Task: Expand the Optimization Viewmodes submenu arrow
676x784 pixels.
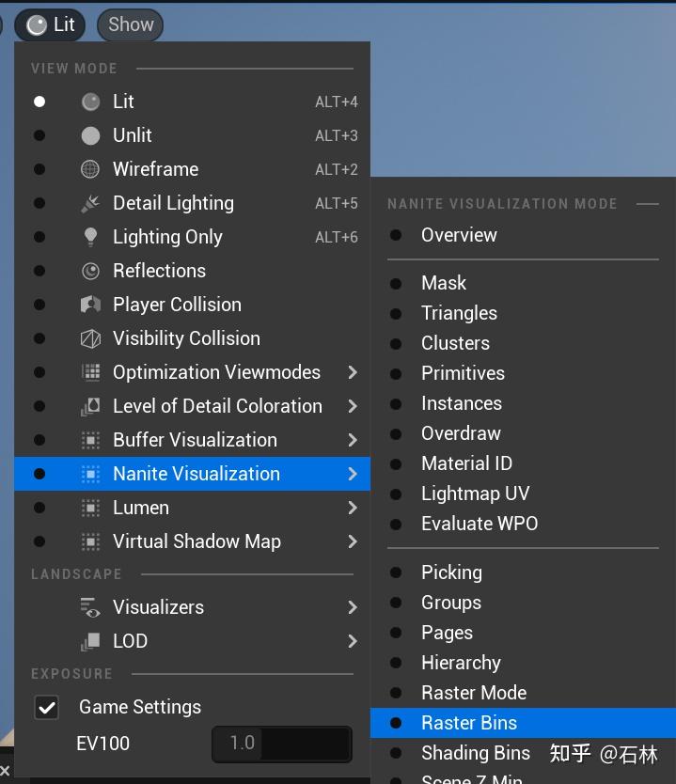Action: [353, 372]
